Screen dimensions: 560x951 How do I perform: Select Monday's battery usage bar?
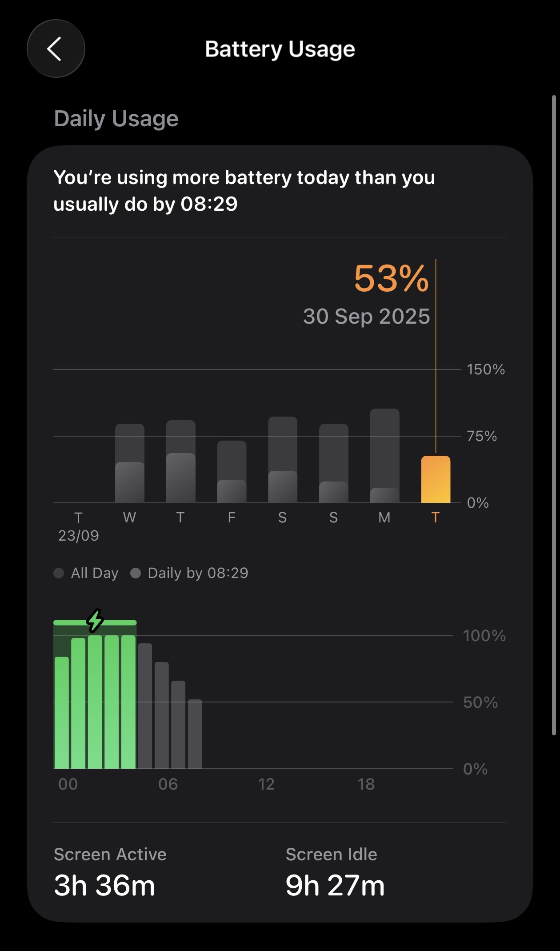point(384,456)
